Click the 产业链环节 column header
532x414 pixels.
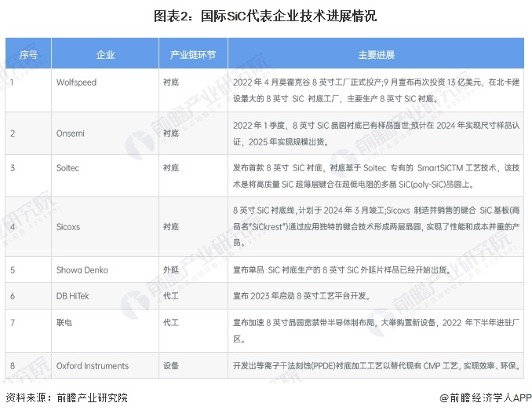(x=193, y=54)
